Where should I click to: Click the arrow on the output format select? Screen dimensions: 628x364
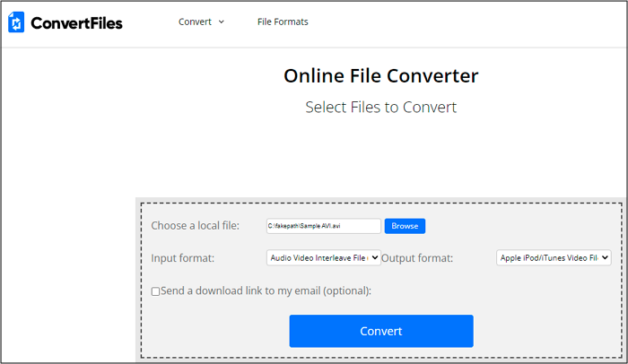(x=606, y=258)
